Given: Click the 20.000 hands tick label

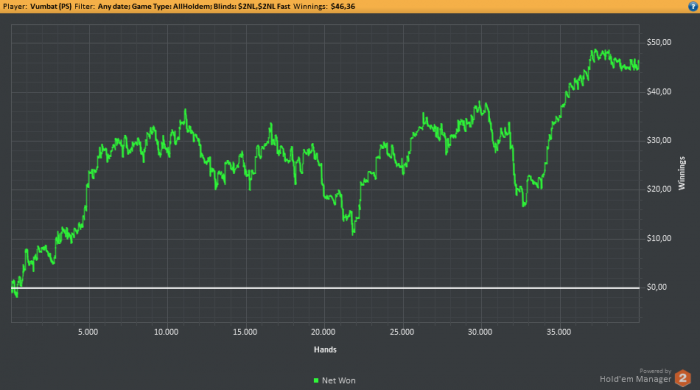Looking at the screenshot, I should pos(323,332).
